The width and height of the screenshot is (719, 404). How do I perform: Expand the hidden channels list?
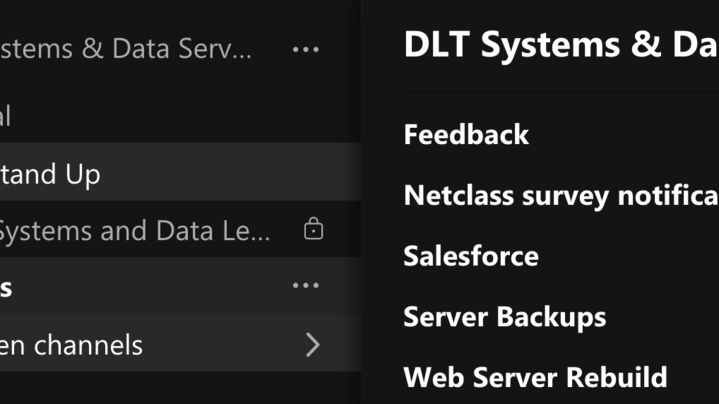point(150,345)
